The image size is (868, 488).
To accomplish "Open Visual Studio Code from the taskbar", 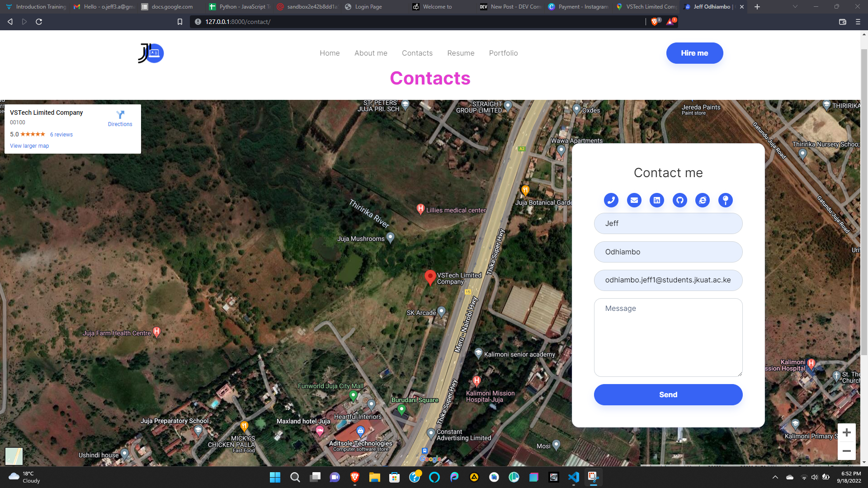I will pos(573,478).
